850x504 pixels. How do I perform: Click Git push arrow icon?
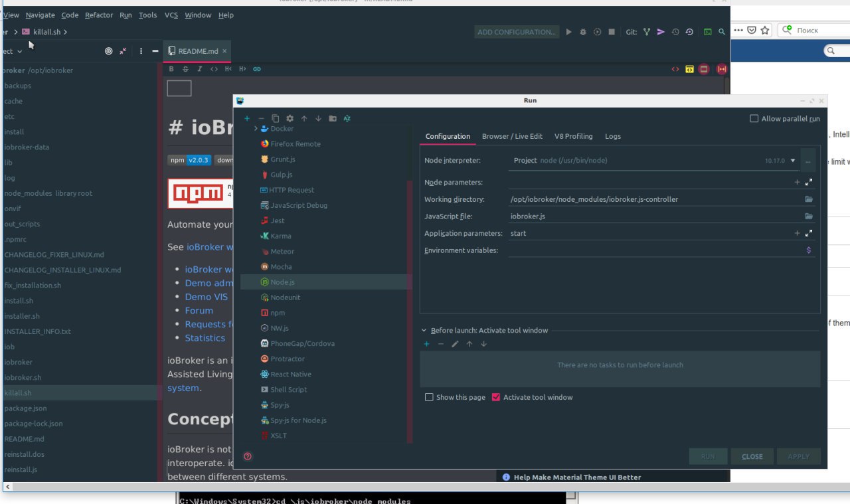pyautogui.click(x=661, y=31)
